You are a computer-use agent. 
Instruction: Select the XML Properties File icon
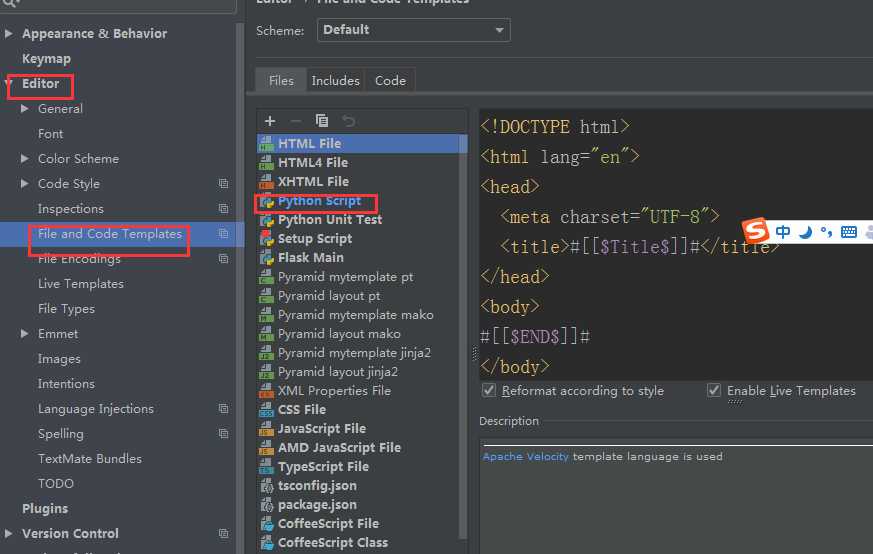tap(267, 391)
